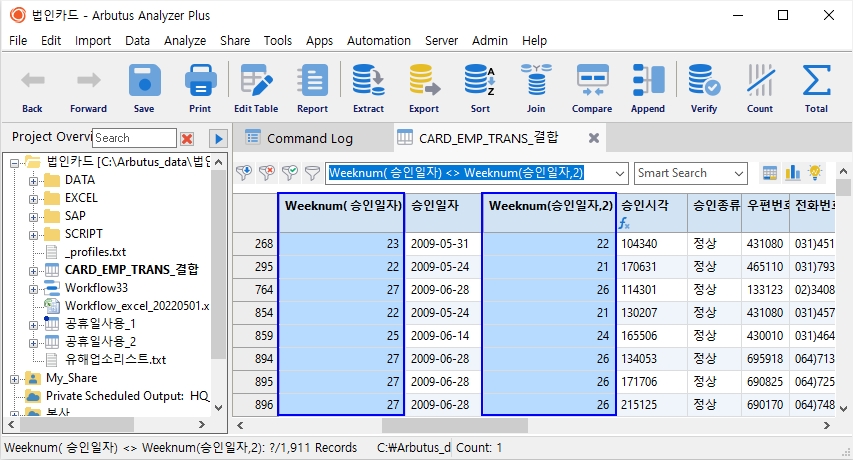The image size is (853, 460).
Task: Open the File menu
Action: coord(18,41)
